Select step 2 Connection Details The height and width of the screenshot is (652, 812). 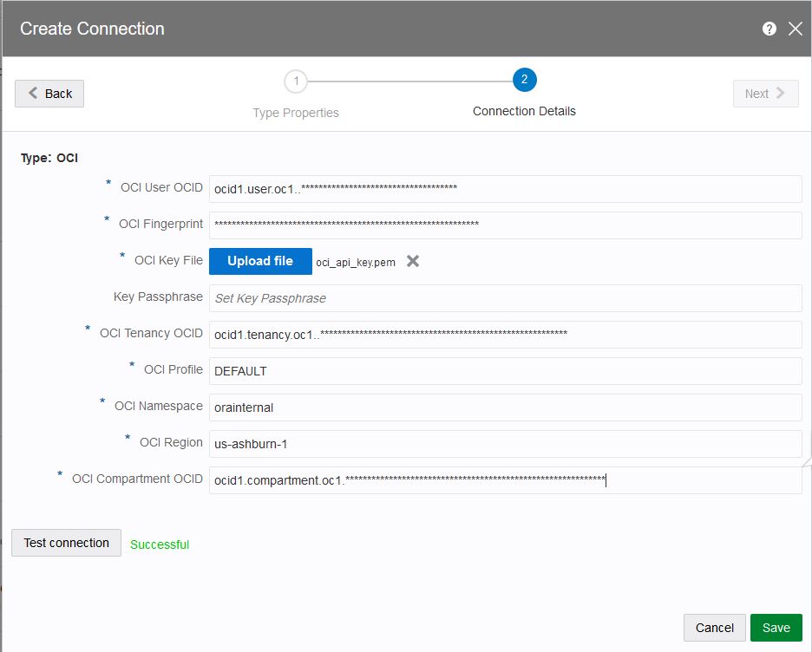(524, 81)
